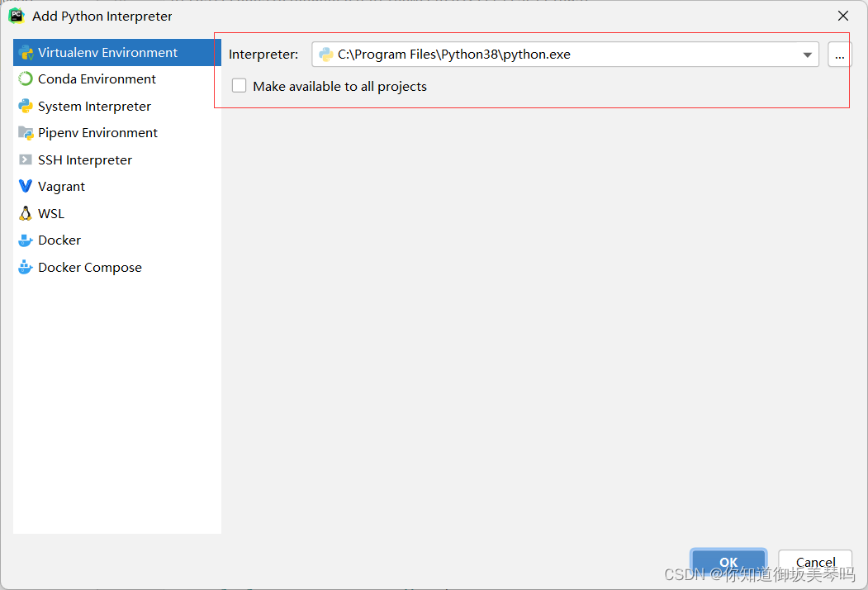This screenshot has width=868, height=590.
Task: Select System Interpreter label in list
Action: tap(94, 107)
